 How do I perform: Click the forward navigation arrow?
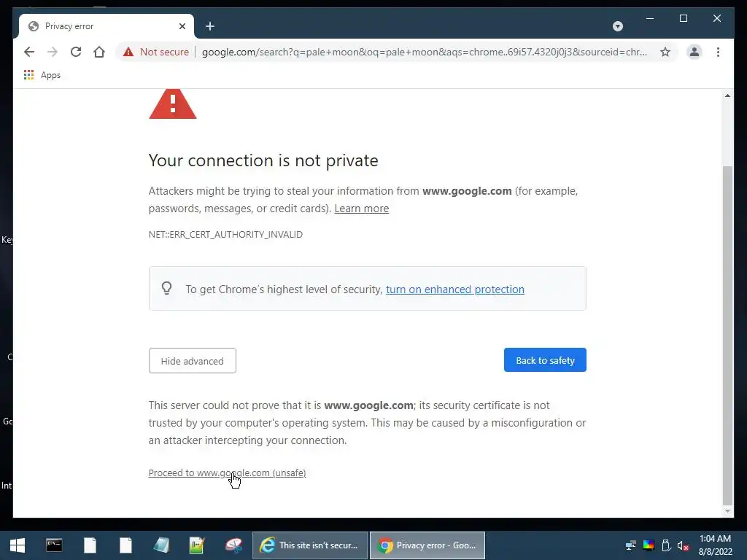(x=53, y=52)
